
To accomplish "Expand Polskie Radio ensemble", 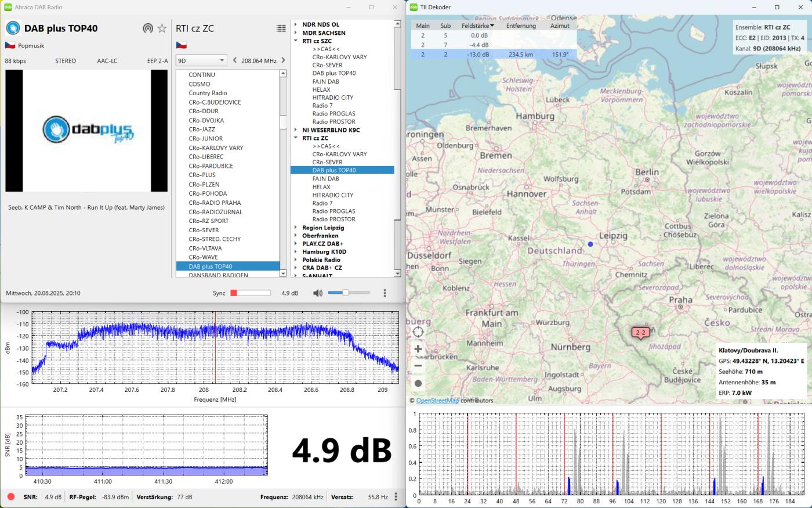I will pyautogui.click(x=295, y=260).
